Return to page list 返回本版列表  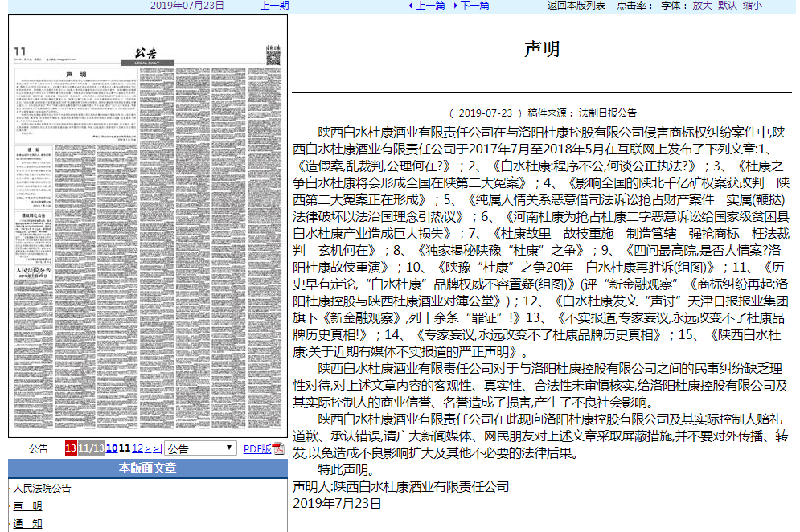tap(576, 6)
